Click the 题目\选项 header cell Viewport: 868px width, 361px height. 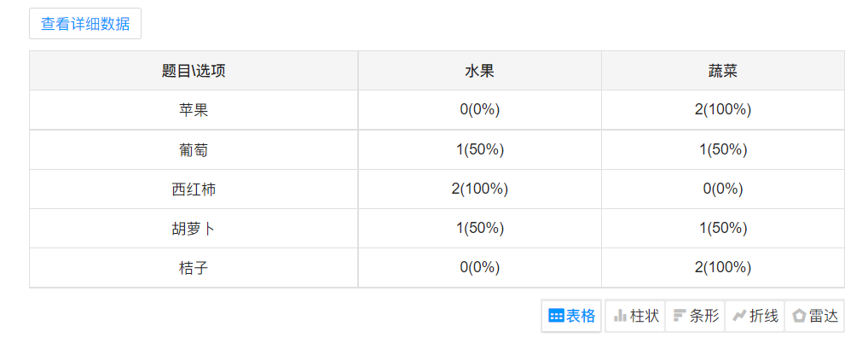click(194, 71)
